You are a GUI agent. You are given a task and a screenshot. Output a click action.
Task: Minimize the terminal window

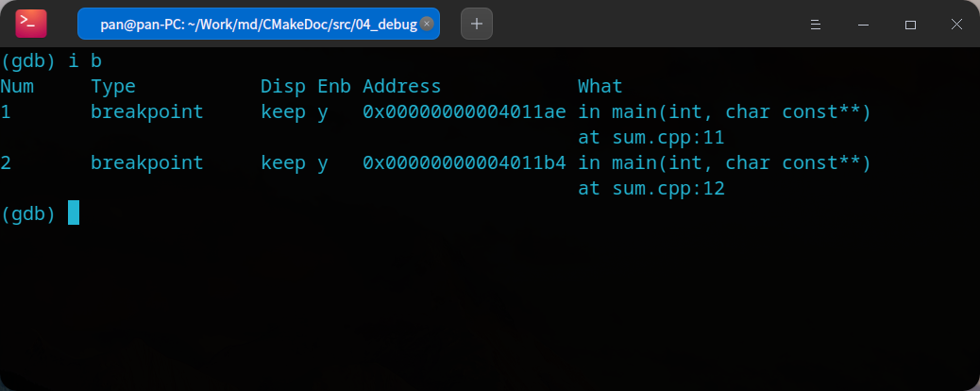click(863, 25)
